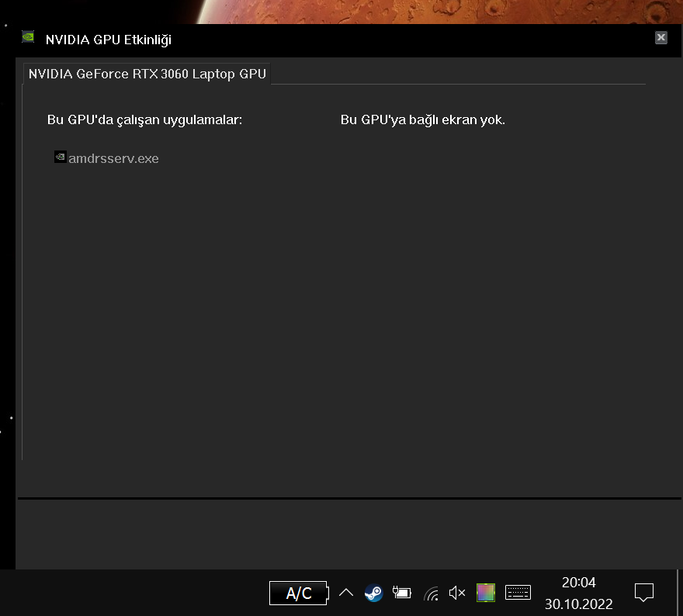The image size is (683, 616).
Task: Click the NVIDIA logo in the title bar
Action: (28, 37)
